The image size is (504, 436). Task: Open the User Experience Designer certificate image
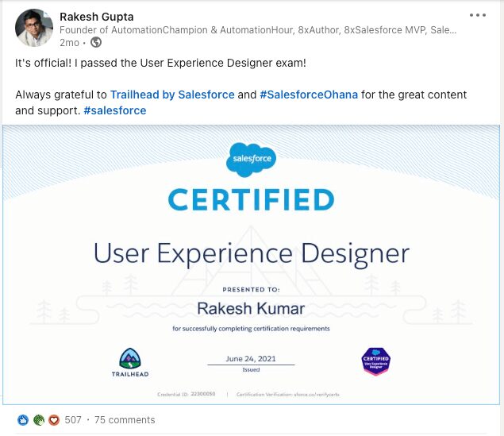point(251,264)
